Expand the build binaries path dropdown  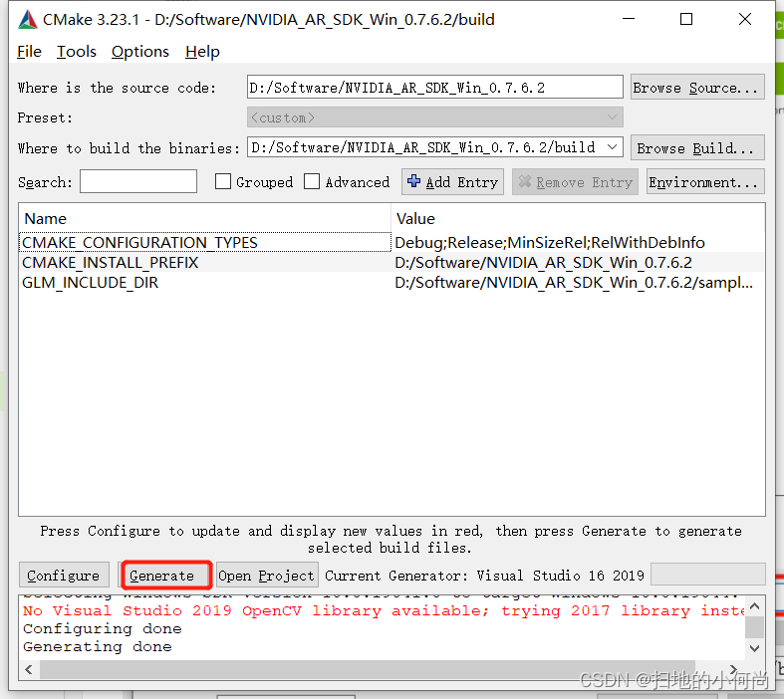point(612,147)
